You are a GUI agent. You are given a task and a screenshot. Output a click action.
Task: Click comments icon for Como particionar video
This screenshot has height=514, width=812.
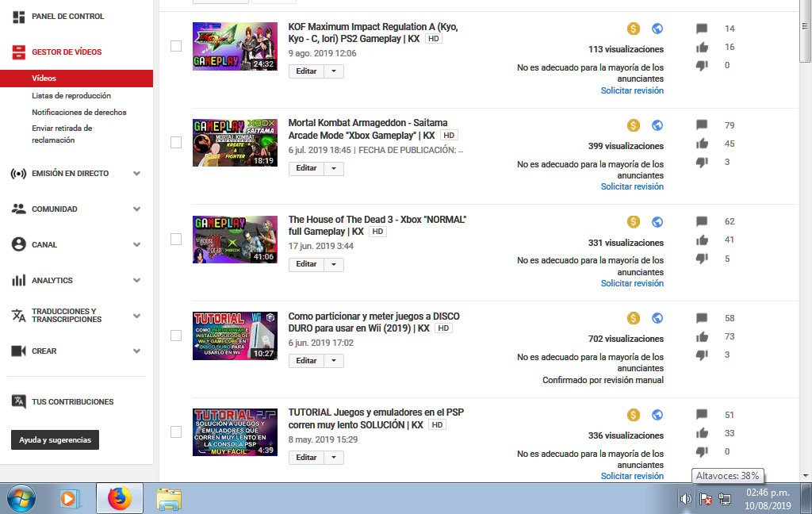[x=702, y=318]
